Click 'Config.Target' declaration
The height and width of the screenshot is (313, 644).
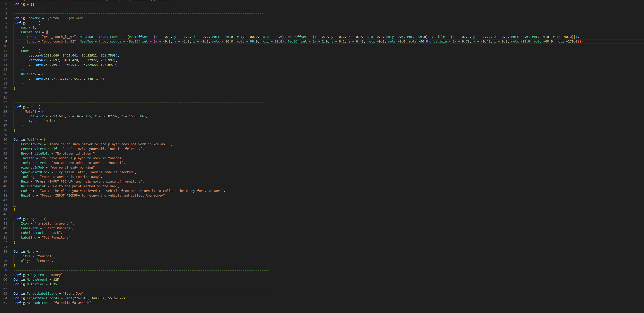[26, 219]
